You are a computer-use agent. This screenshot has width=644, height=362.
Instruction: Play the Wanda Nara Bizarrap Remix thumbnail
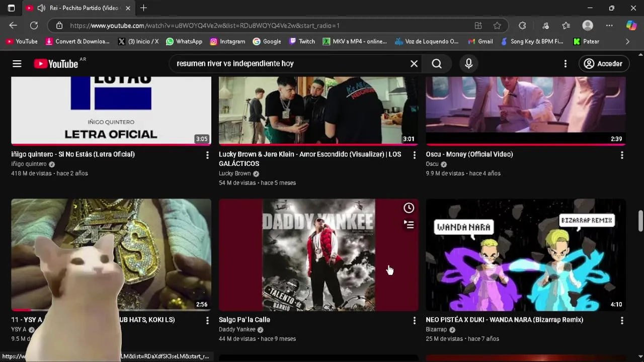point(526,255)
